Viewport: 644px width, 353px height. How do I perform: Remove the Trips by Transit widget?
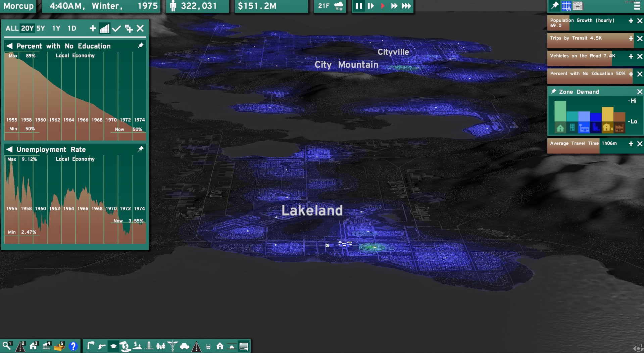(640, 39)
